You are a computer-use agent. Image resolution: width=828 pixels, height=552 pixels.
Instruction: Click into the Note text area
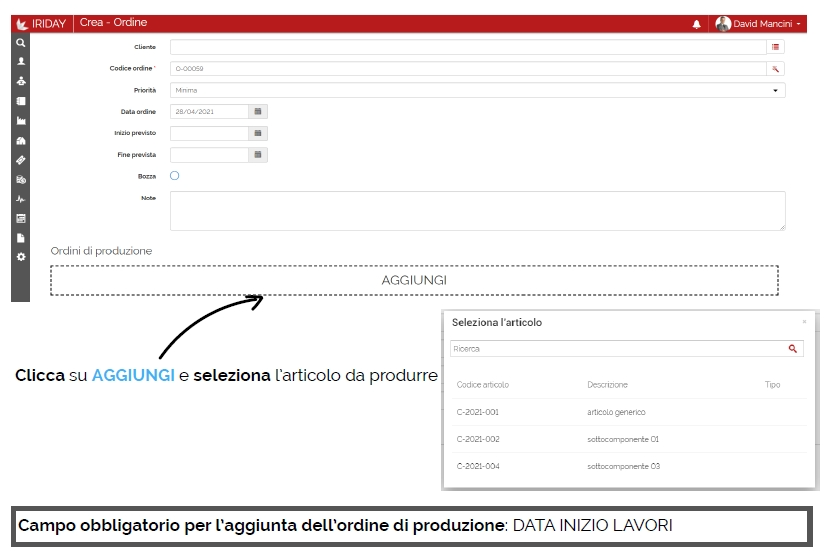coord(477,211)
